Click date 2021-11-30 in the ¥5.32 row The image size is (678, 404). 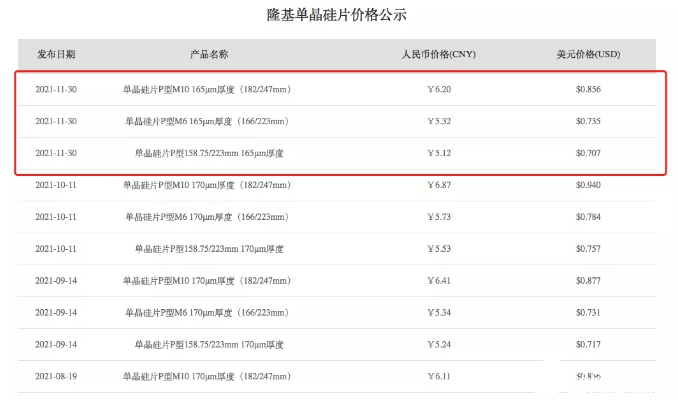coord(56,122)
